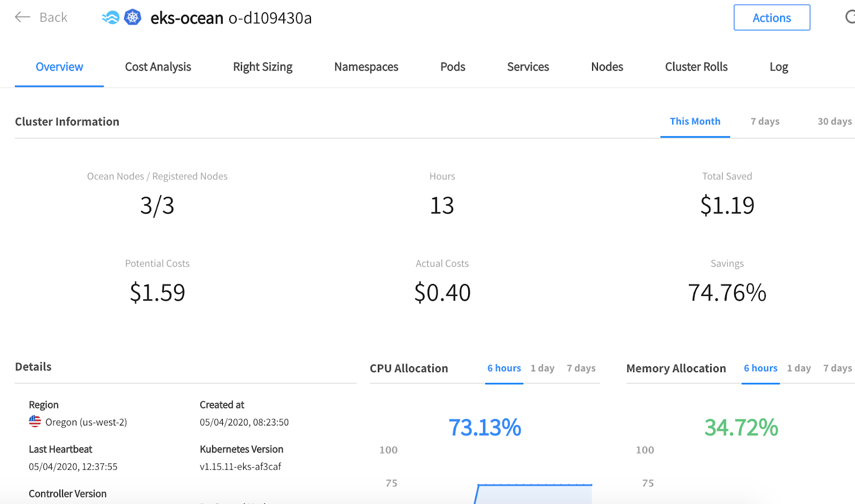Click the Total Saved value $1.19

[727, 206]
